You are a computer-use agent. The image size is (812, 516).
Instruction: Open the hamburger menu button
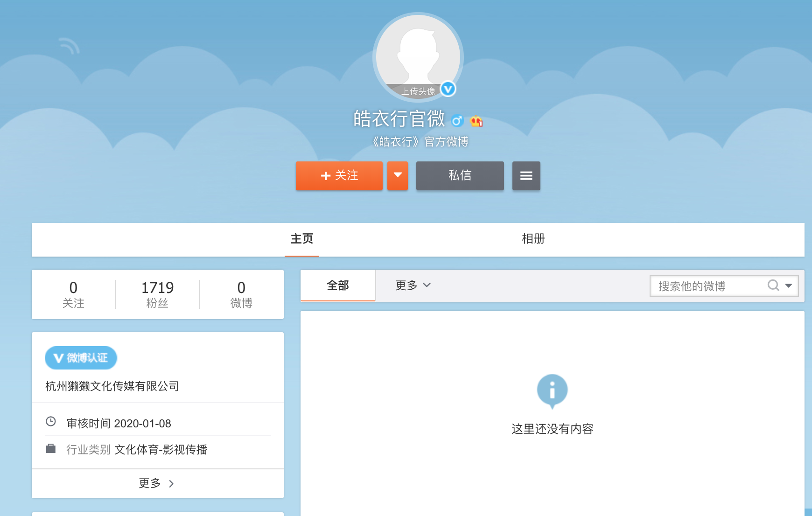[x=526, y=176]
